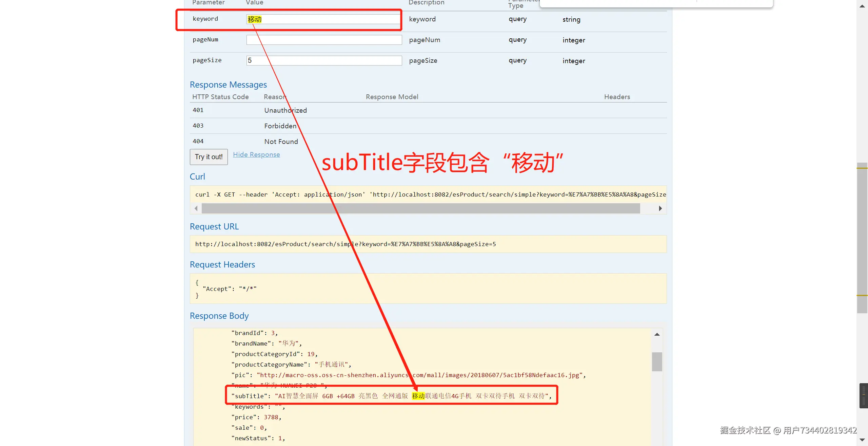Click the "newStatus": 1 line
The image size is (868, 446).
(x=258, y=439)
